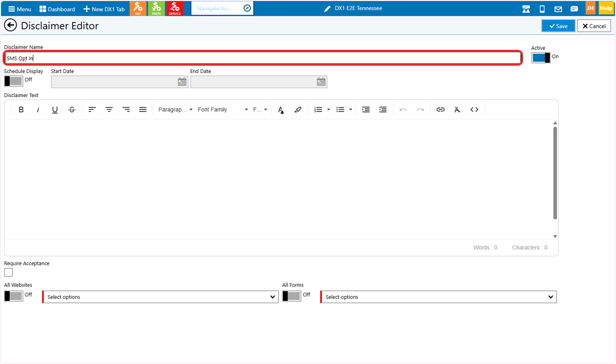Image resolution: width=616 pixels, height=364 pixels.
Task: Open the main Menu
Action: coord(20,9)
